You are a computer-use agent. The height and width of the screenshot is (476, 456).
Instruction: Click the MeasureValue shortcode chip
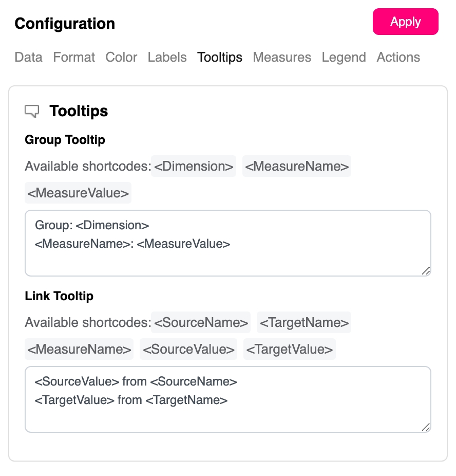78,193
